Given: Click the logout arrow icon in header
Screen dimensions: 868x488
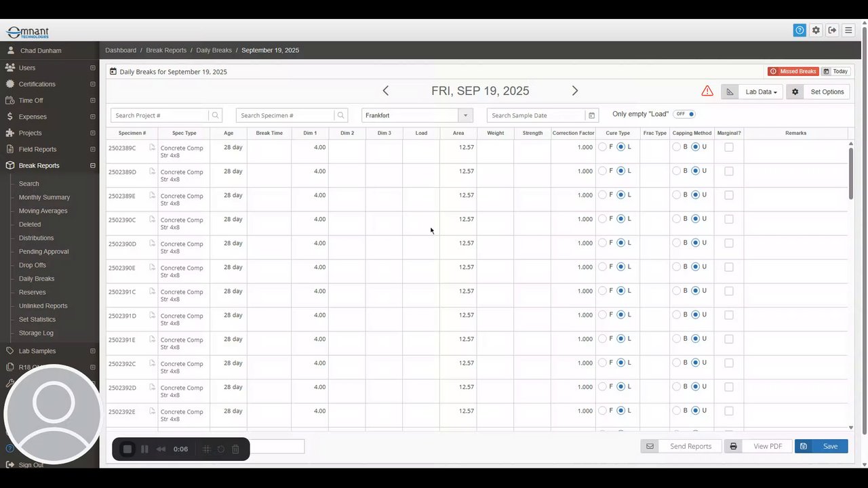Looking at the screenshot, I should (x=832, y=30).
